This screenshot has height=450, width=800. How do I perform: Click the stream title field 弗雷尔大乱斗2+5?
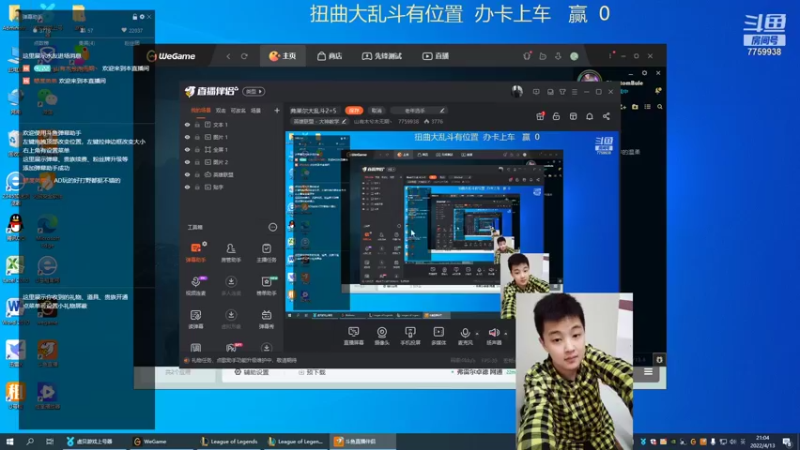(x=313, y=110)
